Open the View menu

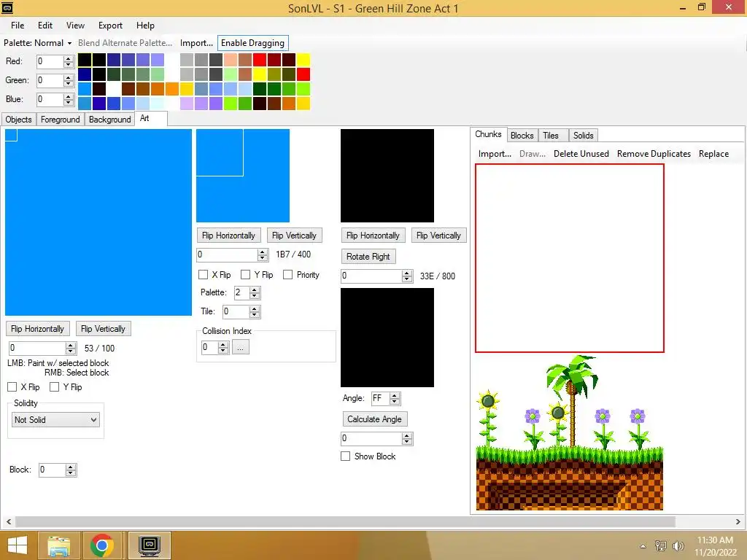[75, 26]
